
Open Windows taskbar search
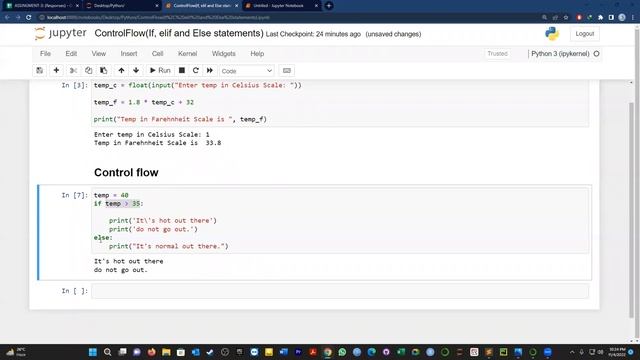coord(107,352)
